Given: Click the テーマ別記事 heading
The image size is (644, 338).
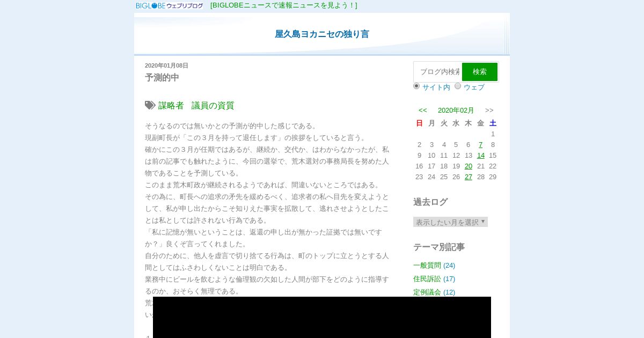Looking at the screenshot, I should click(x=439, y=247).
